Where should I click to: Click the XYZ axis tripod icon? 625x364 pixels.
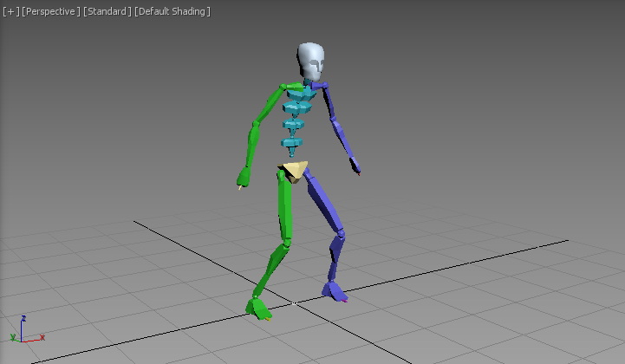click(27, 330)
